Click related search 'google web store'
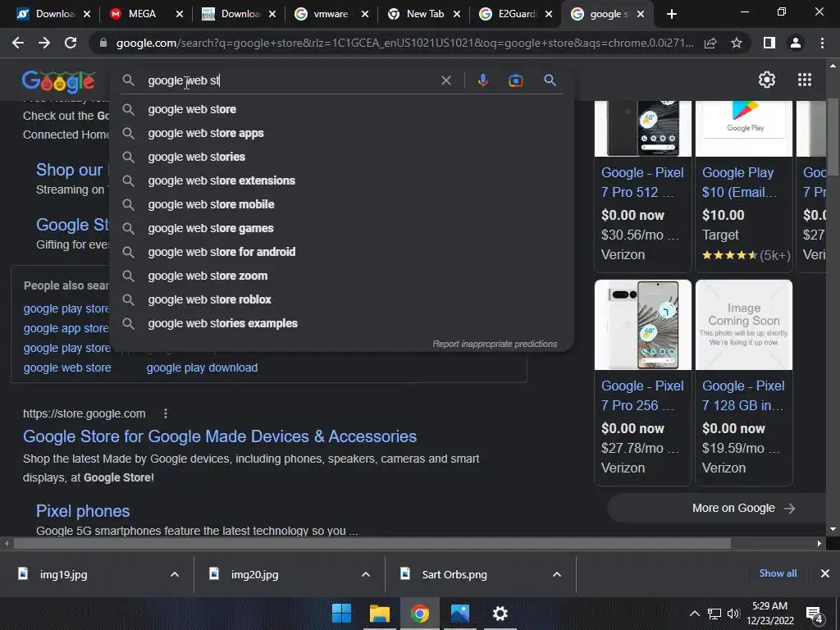Viewport: 840px width, 630px height. point(67,367)
